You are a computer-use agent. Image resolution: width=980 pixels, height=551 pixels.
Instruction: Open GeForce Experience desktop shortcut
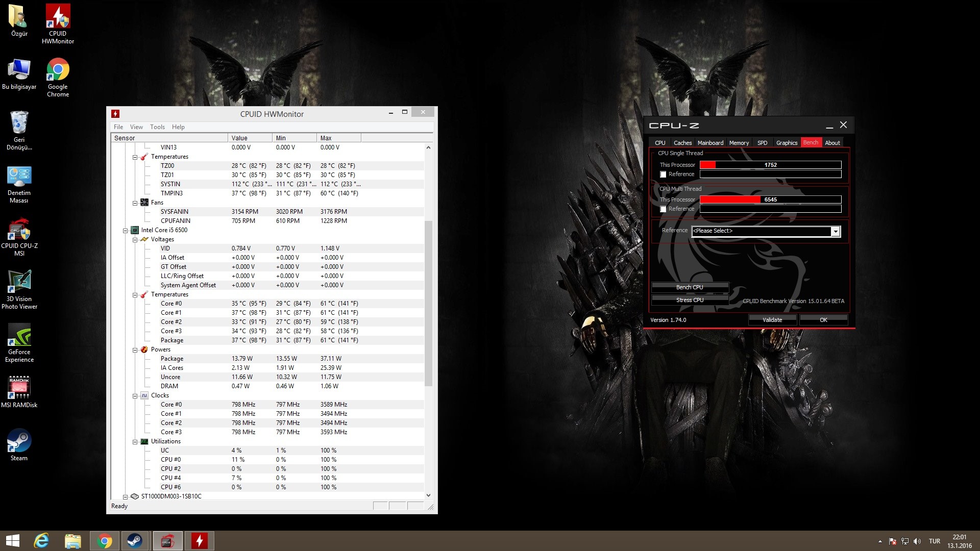(19, 343)
